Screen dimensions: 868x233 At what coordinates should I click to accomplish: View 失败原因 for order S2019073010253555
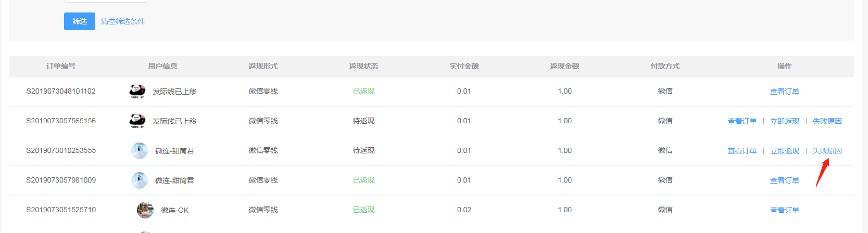pyautogui.click(x=827, y=151)
